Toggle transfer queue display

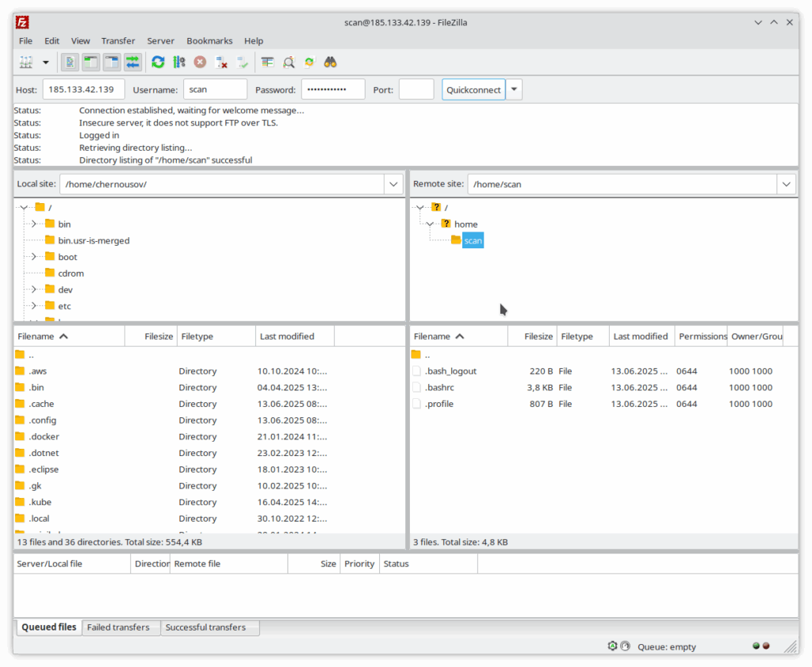132,62
